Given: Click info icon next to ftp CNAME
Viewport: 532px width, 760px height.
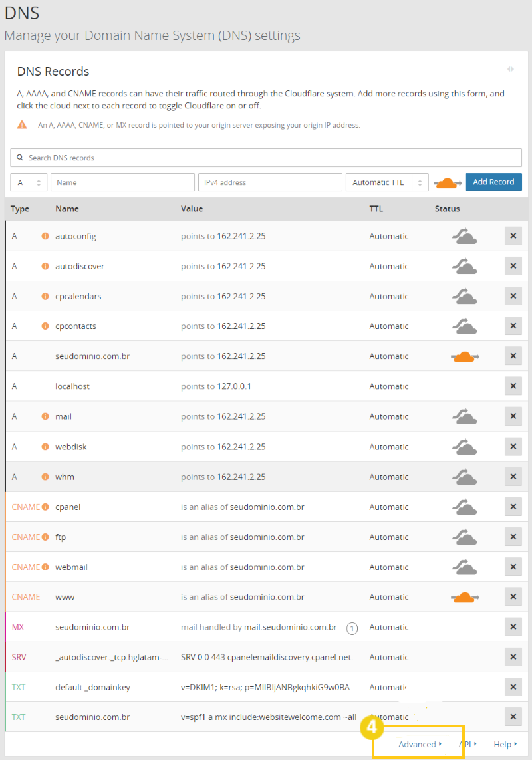Looking at the screenshot, I should pyautogui.click(x=45, y=537).
